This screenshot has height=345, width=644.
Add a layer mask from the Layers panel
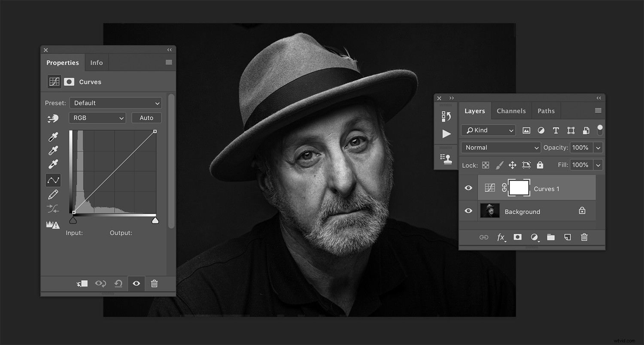[517, 237]
